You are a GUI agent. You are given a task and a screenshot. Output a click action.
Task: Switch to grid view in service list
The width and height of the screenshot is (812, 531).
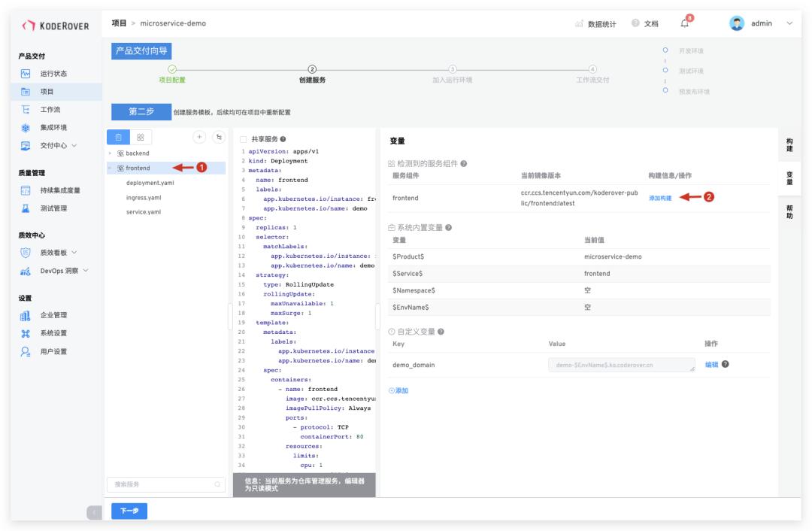coord(141,138)
